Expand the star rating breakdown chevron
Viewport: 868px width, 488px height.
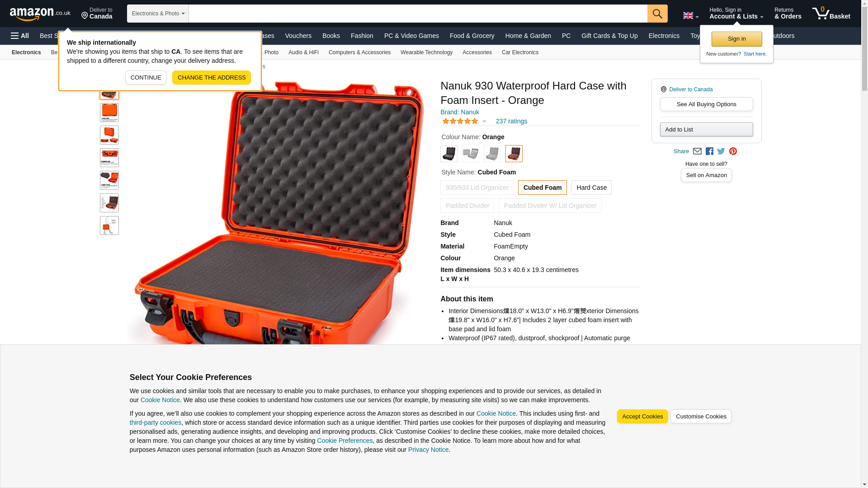click(x=484, y=121)
